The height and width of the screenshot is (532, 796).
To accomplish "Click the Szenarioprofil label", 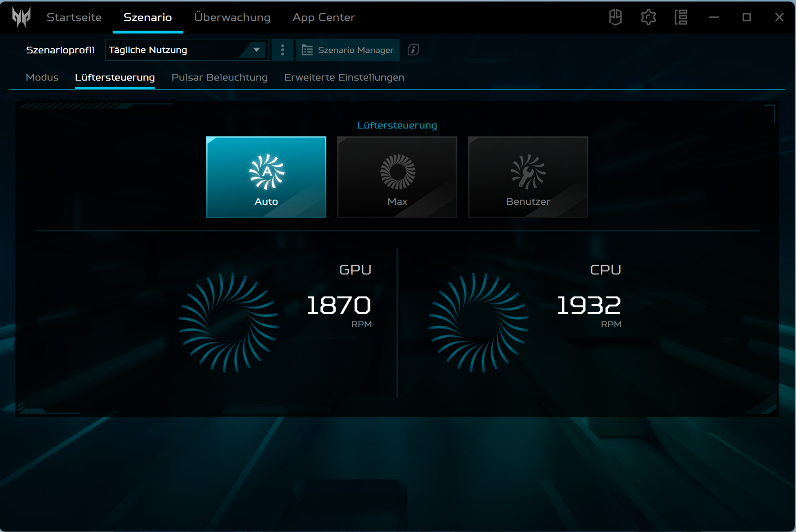I will [60, 50].
